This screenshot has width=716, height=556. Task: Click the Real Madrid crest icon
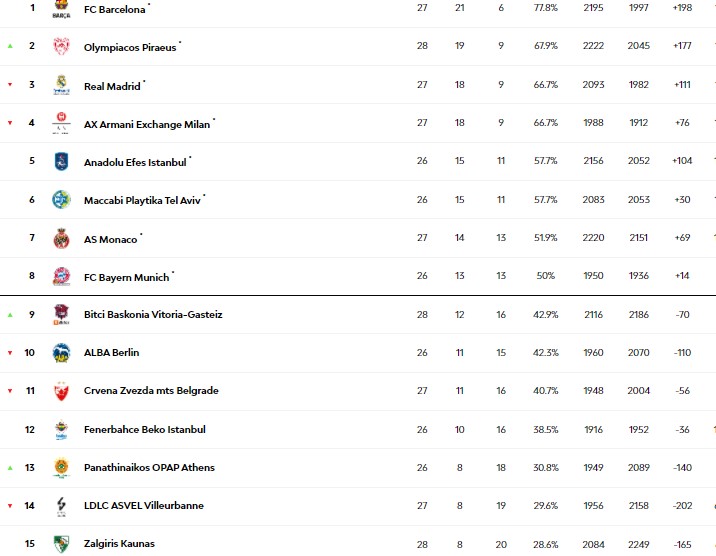61,84
